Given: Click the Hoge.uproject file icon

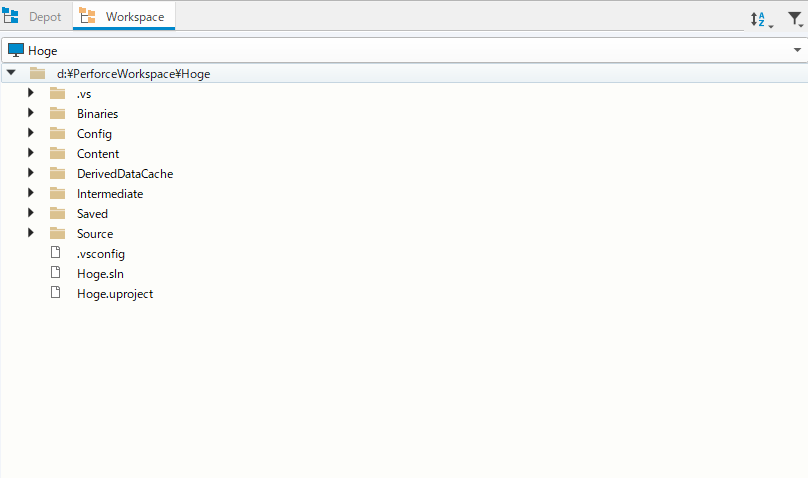Looking at the screenshot, I should (56, 293).
